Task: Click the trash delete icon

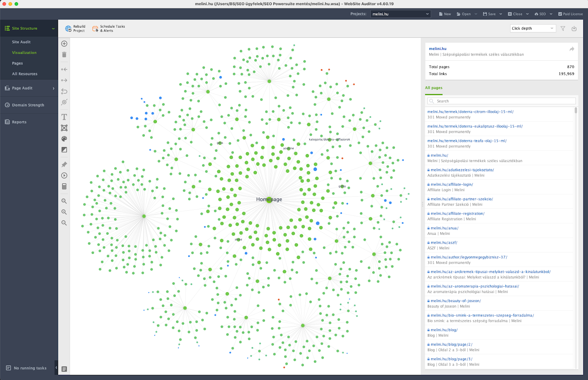Action: point(64,55)
